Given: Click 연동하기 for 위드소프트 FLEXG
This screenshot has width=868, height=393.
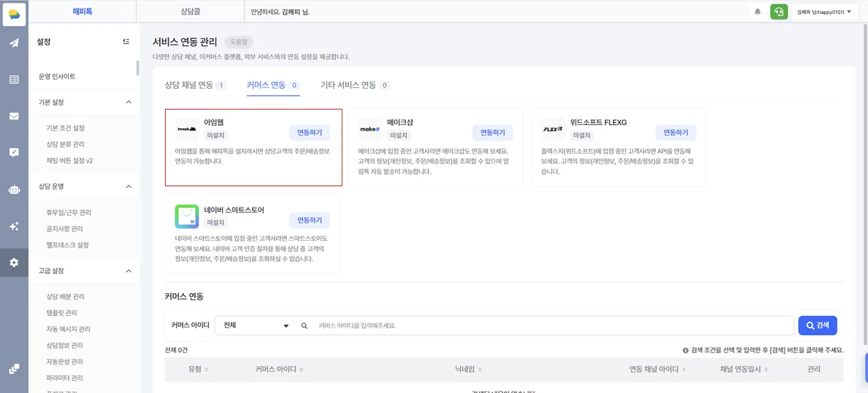Looking at the screenshot, I should tap(676, 133).
